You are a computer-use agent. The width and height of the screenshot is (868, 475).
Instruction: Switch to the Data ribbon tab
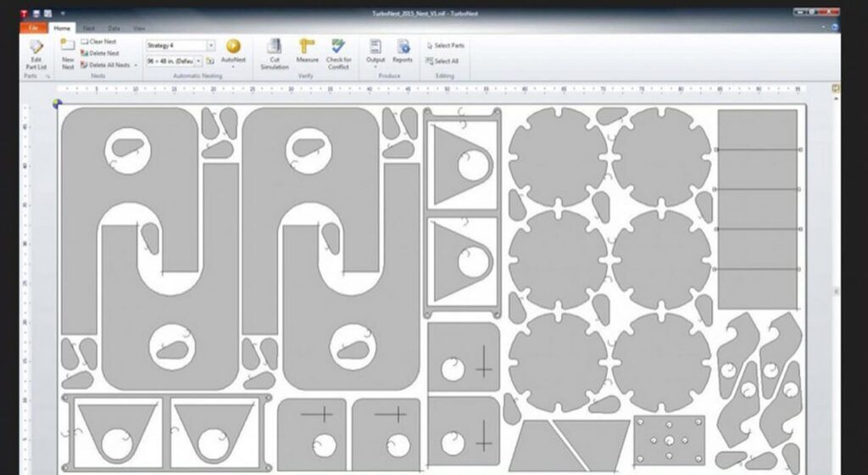click(x=114, y=28)
